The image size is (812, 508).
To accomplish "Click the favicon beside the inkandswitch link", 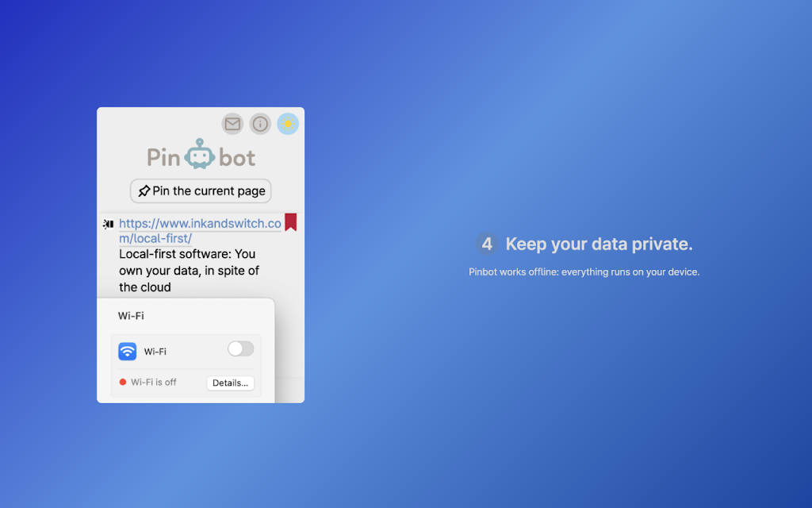I will pyautogui.click(x=108, y=224).
